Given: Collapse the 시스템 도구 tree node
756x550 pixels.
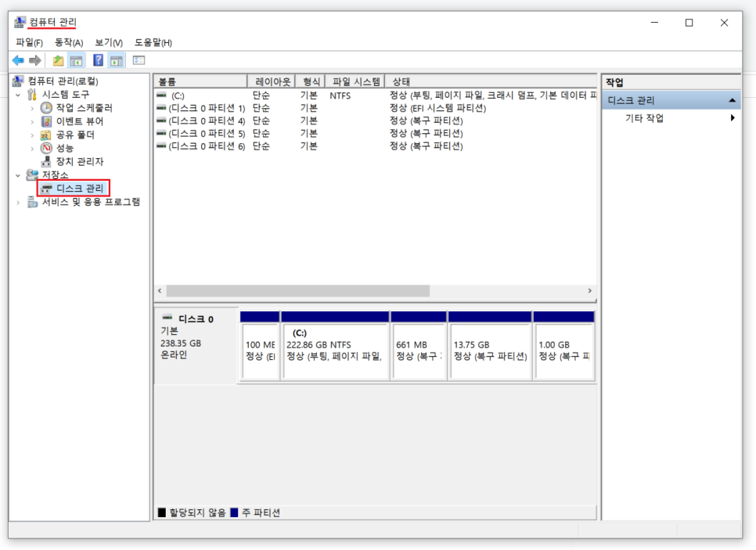Looking at the screenshot, I should pos(18,95).
